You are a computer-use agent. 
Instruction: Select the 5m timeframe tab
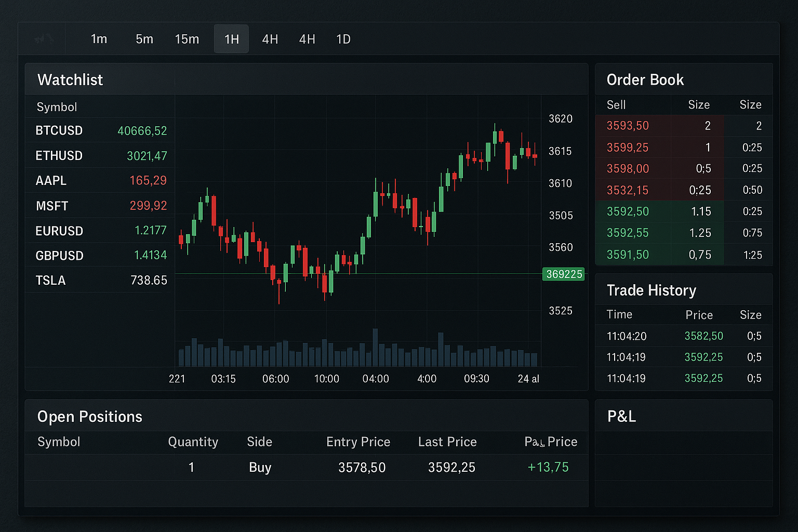(144, 39)
